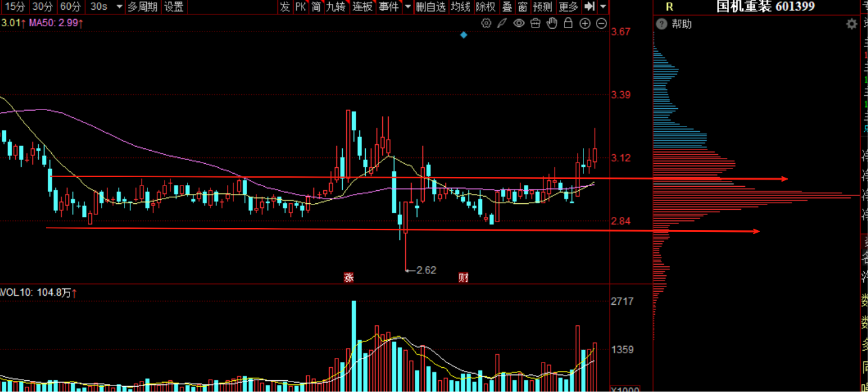This screenshot has width=868, height=392.
Task: Click the 2.62 low price label
Action: click(426, 269)
